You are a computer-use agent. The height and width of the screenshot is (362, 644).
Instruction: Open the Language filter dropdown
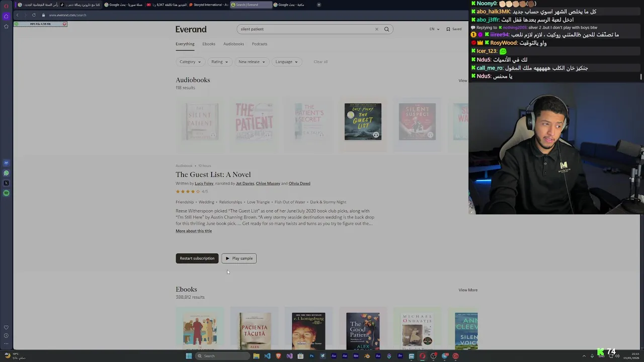point(286,62)
